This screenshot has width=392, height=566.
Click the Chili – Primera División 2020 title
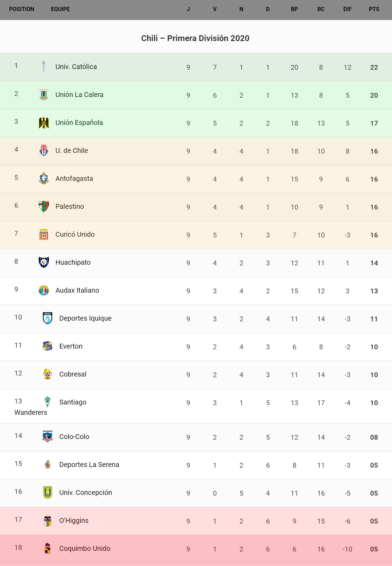coord(195,38)
